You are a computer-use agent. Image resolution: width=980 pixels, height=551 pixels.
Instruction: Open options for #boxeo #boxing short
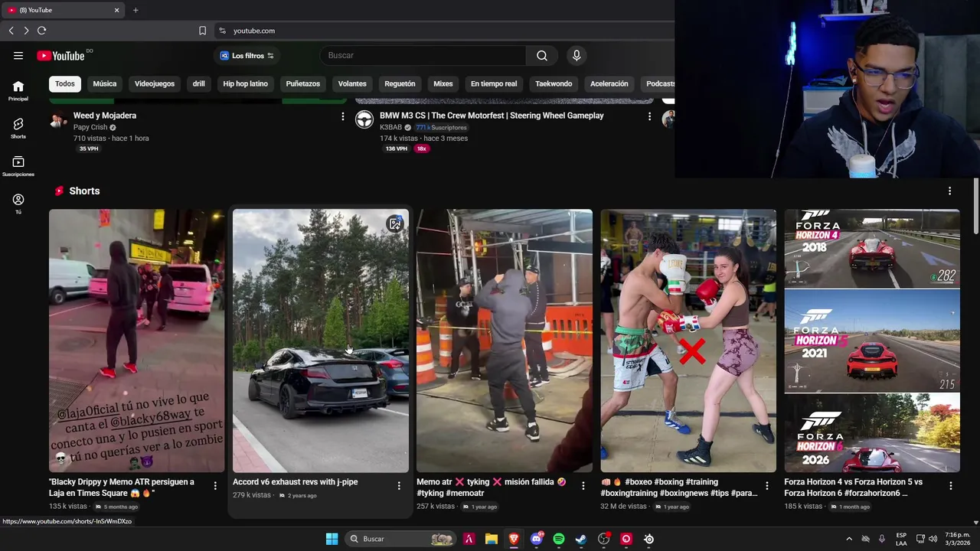pyautogui.click(x=766, y=485)
